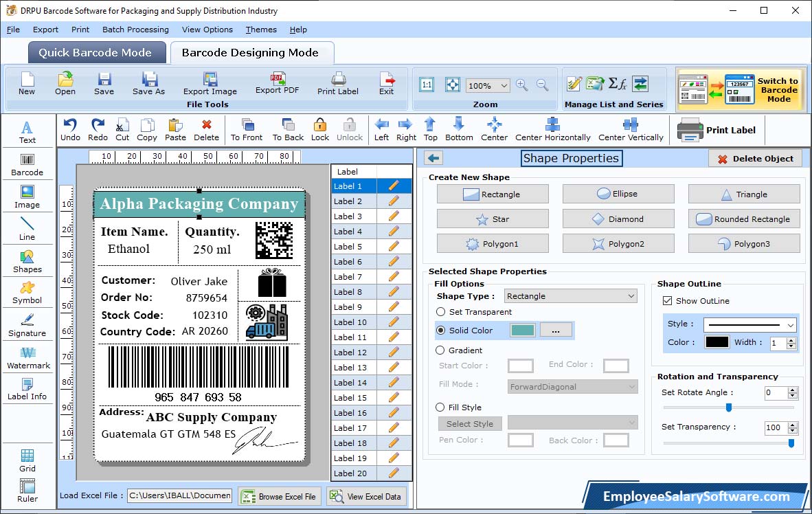Click Browse Excel File button

(280, 496)
